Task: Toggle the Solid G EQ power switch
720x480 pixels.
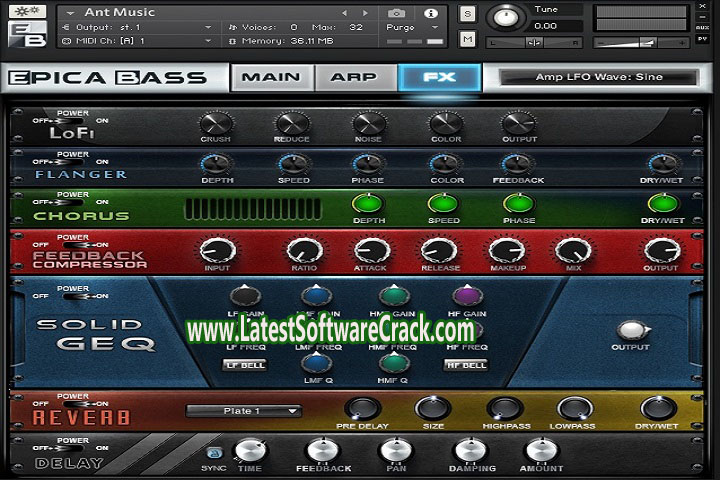Action: pyautogui.click(x=81, y=296)
